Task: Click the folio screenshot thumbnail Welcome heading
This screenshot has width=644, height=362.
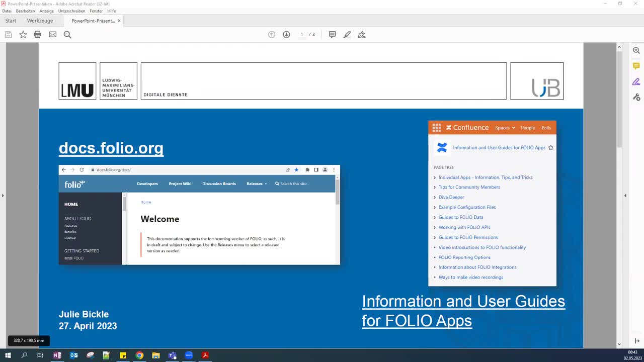Action: 160,219
